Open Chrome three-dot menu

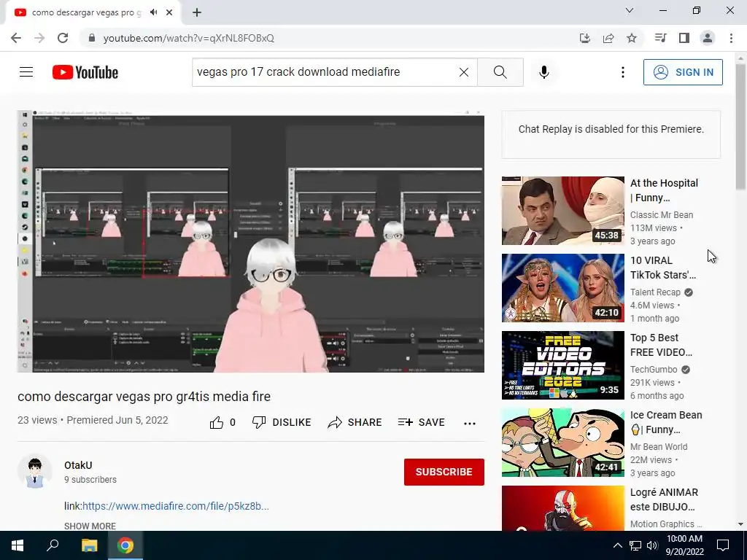tap(731, 38)
